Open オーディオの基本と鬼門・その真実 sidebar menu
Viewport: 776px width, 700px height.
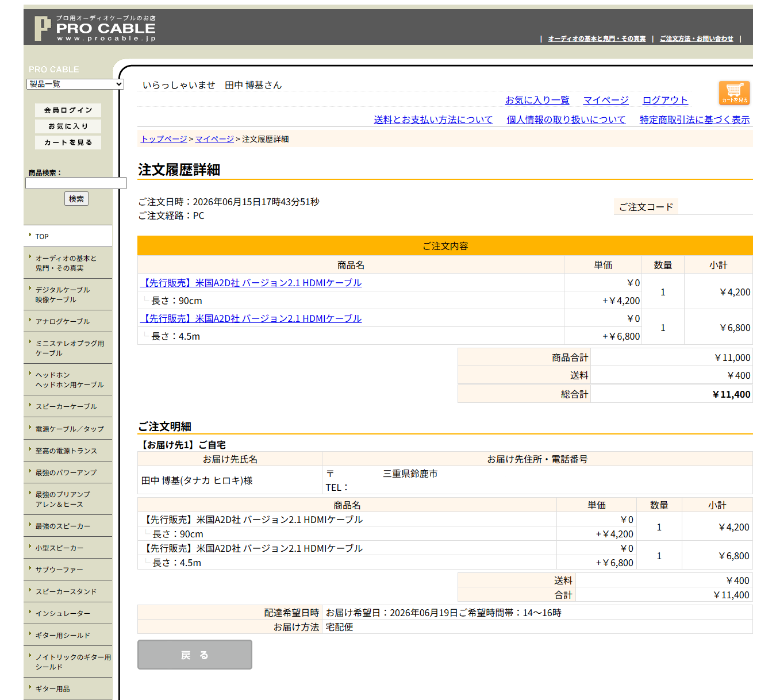(x=68, y=263)
